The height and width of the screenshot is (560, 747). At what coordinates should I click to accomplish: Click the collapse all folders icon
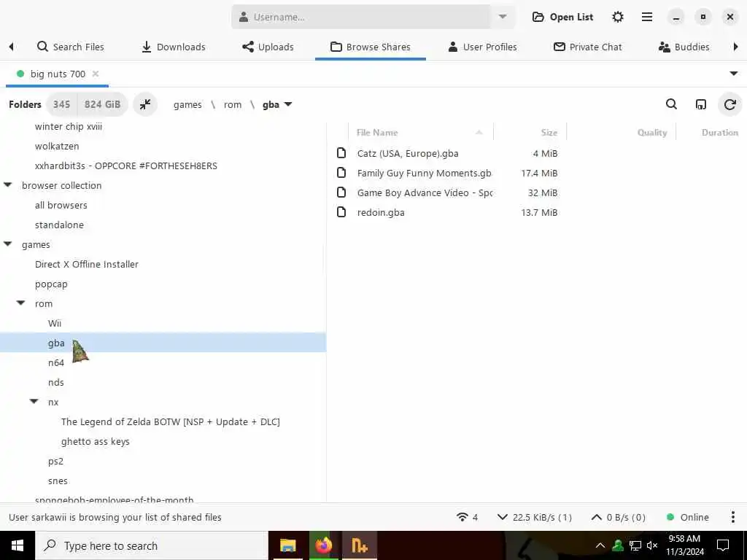click(145, 104)
